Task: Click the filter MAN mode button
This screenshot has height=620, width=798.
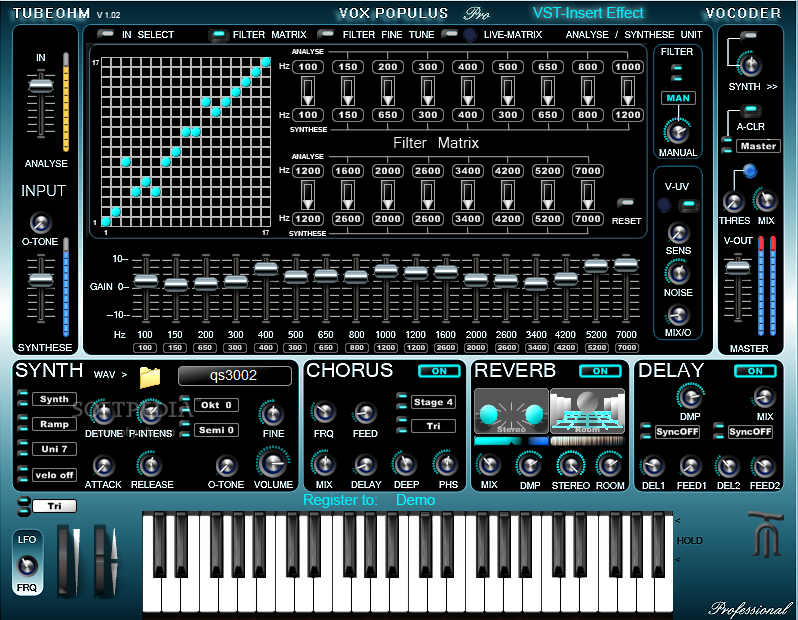Action: (x=678, y=98)
